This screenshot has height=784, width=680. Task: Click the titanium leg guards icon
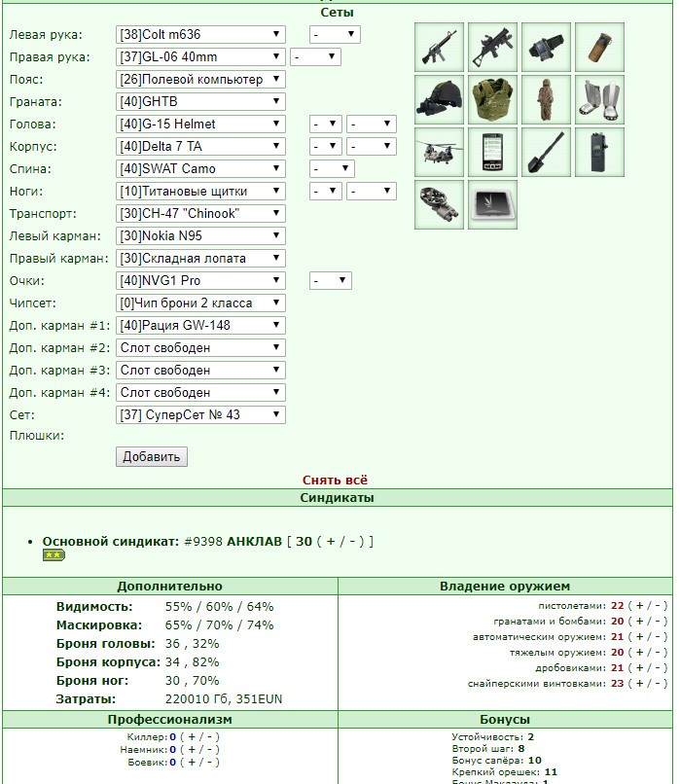point(599,99)
